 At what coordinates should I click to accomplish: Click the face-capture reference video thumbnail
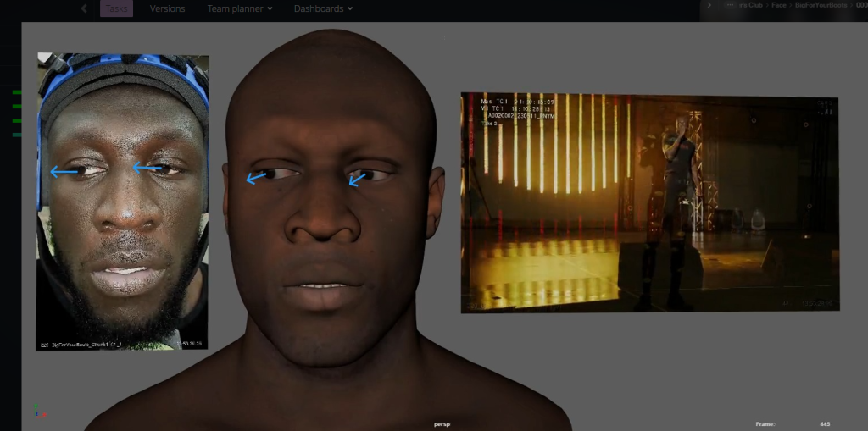(x=122, y=202)
